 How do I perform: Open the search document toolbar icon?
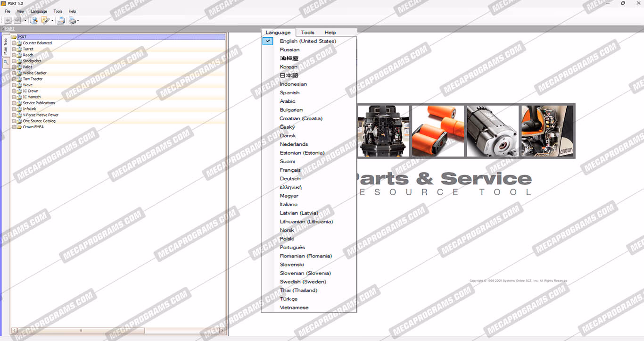tap(34, 20)
